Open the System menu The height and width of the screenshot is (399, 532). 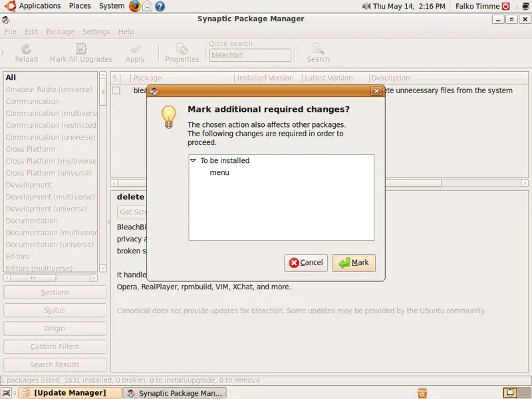(x=112, y=6)
